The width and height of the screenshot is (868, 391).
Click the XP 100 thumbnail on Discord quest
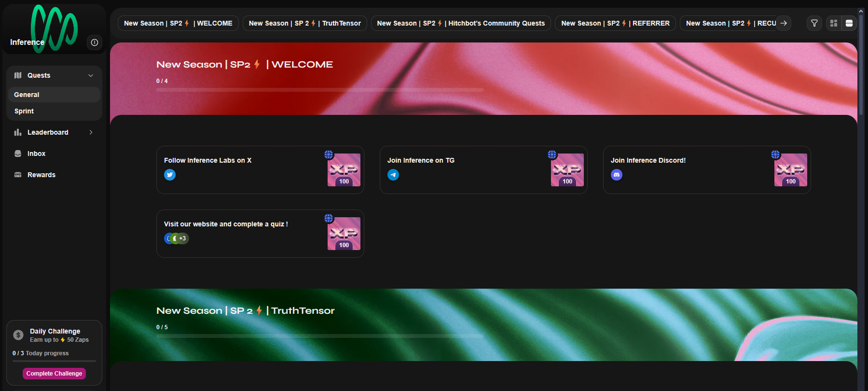coord(790,170)
